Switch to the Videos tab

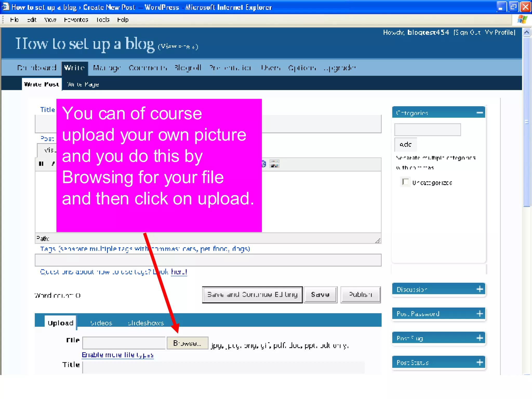click(101, 323)
